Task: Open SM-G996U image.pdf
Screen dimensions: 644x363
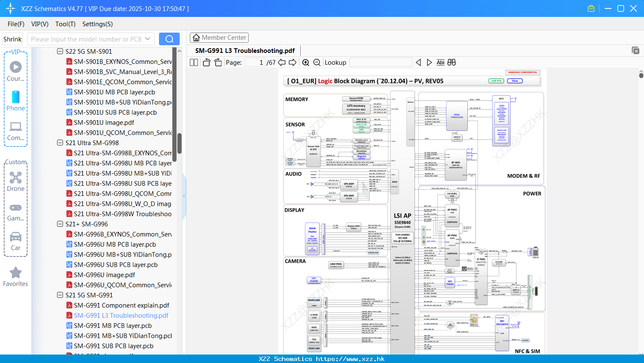Action: 104,275
